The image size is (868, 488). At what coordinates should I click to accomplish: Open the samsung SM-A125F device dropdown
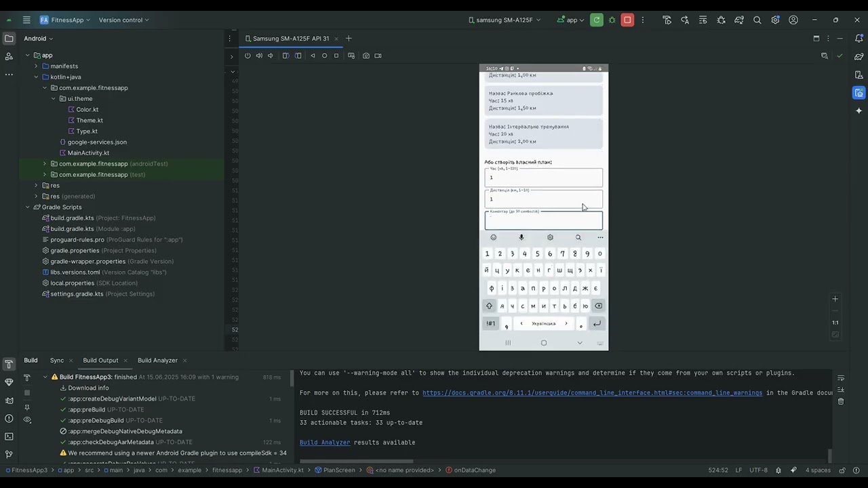pyautogui.click(x=505, y=20)
